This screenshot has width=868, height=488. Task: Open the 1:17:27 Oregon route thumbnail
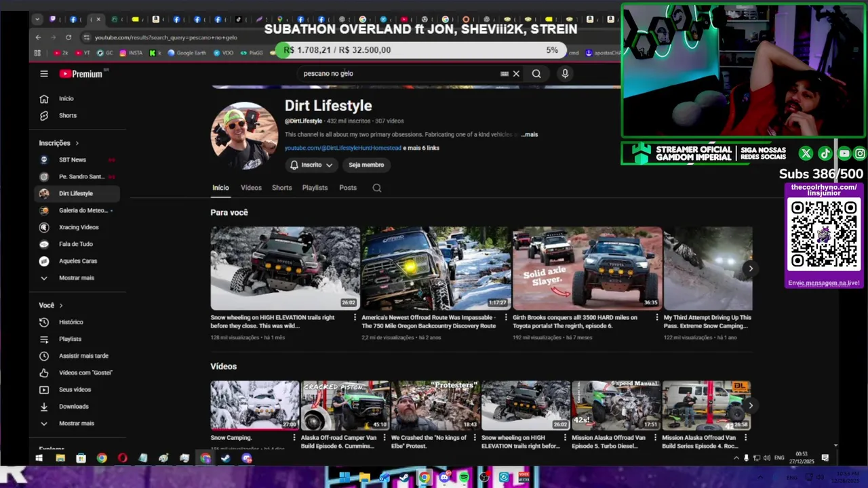coord(436,268)
